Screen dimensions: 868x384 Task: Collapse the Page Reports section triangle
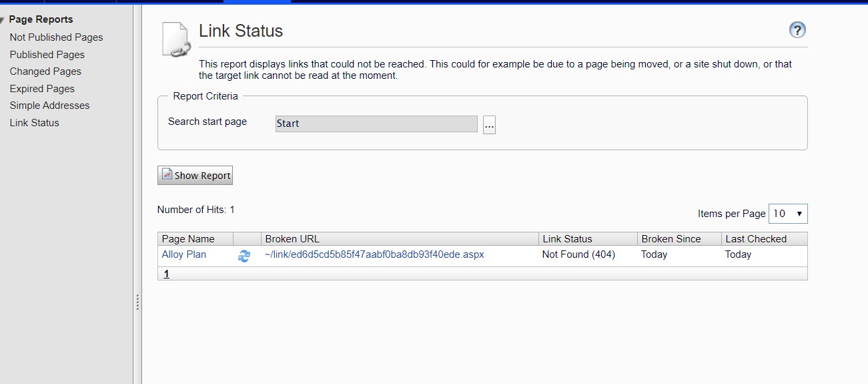click(x=3, y=20)
